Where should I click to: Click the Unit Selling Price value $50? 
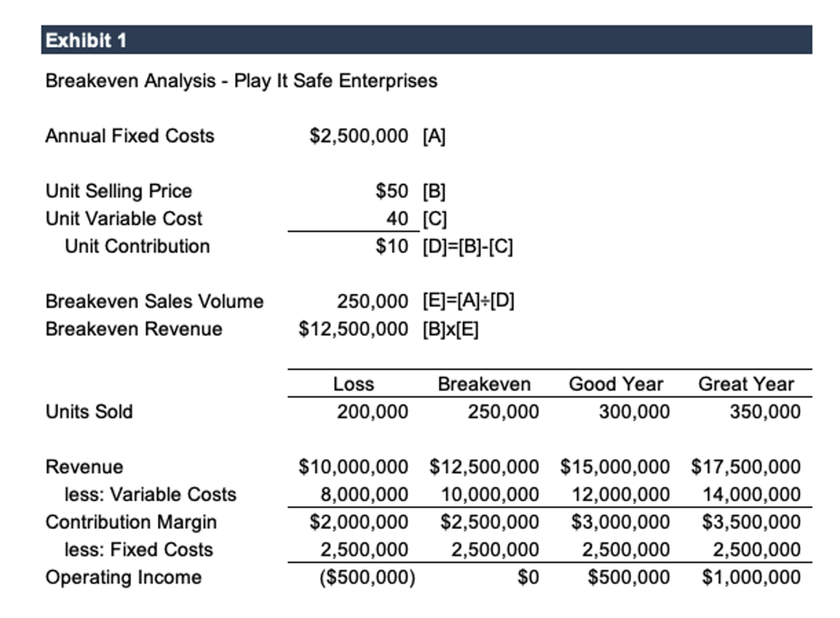391,191
